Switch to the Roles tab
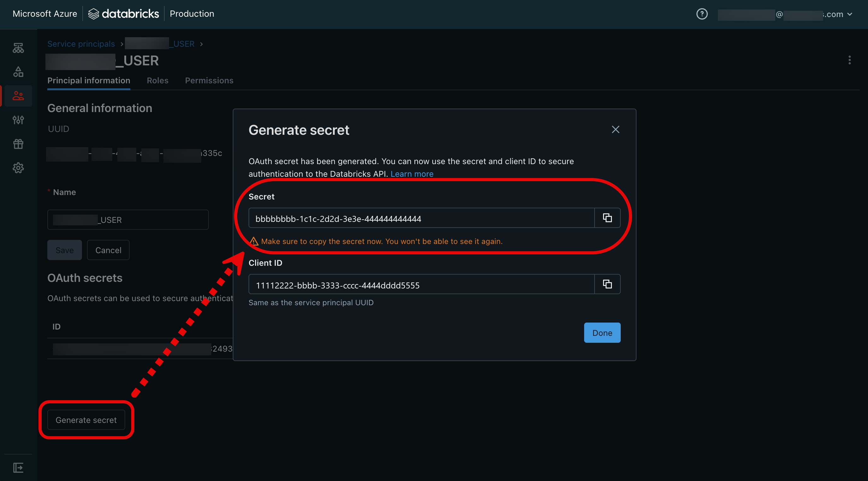The image size is (868, 481). point(157,79)
